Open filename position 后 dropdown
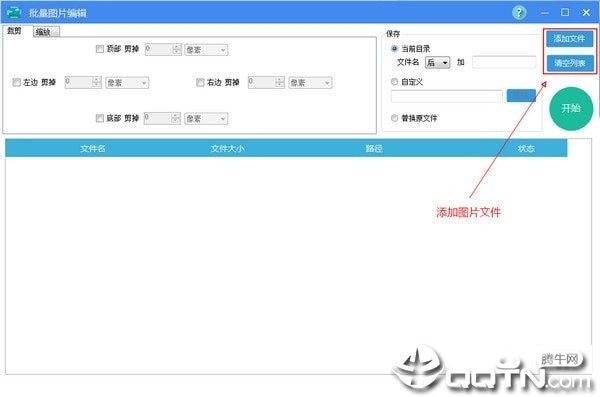The image size is (600, 397). click(x=437, y=62)
